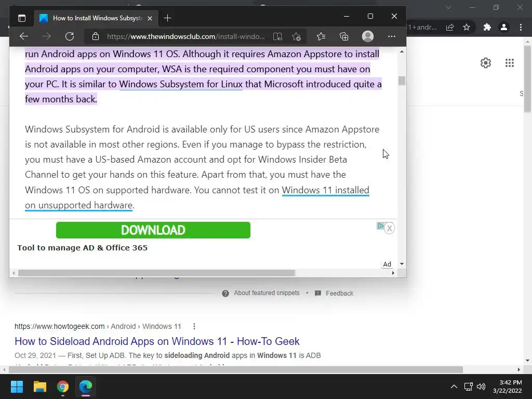Image resolution: width=532 pixels, height=399 pixels.
Task: Open Edge Settings and more menu
Action: [392, 36]
